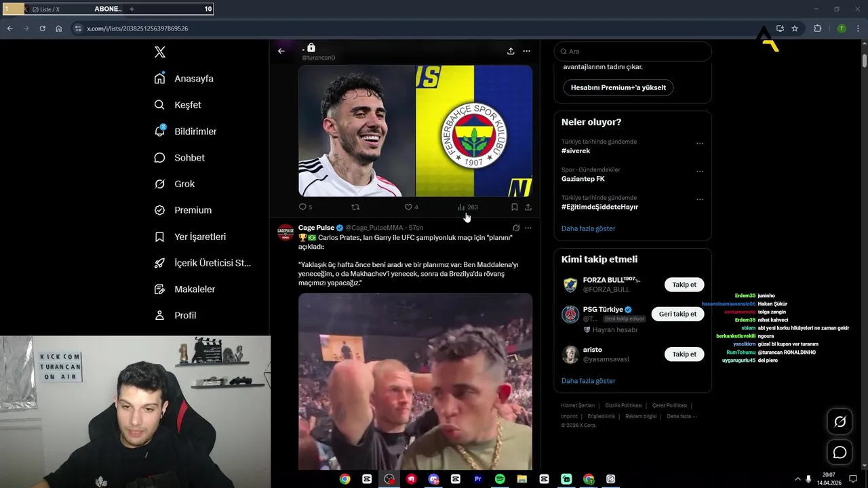Open Spotify from the taskbar
Viewport: 868px width, 488px height.
pos(500,479)
